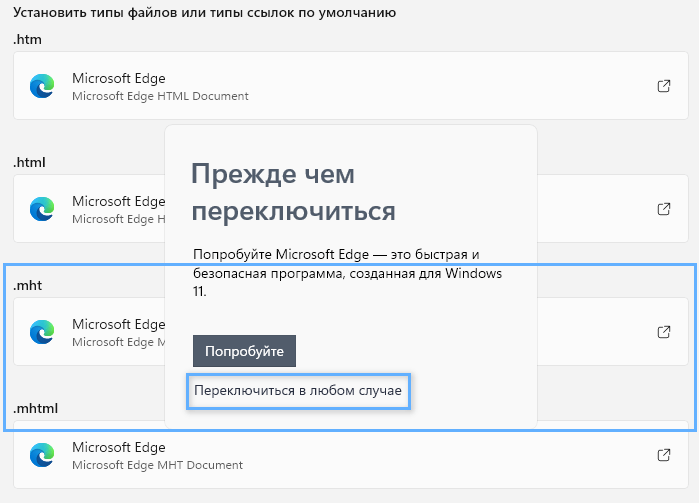This screenshot has width=699, height=503.
Task: Click the Edge logo in .mht row
Action: coord(42,332)
